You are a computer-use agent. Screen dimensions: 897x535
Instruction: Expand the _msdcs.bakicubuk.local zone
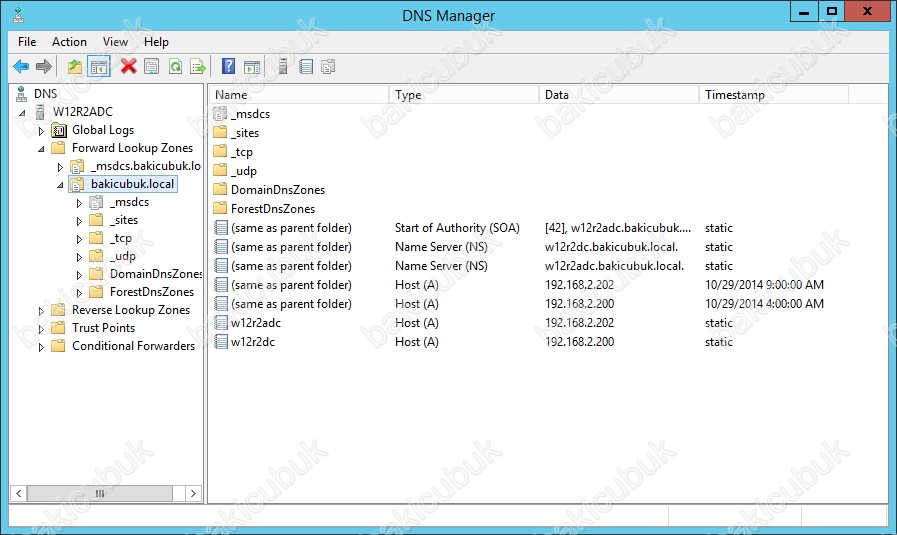60,167
